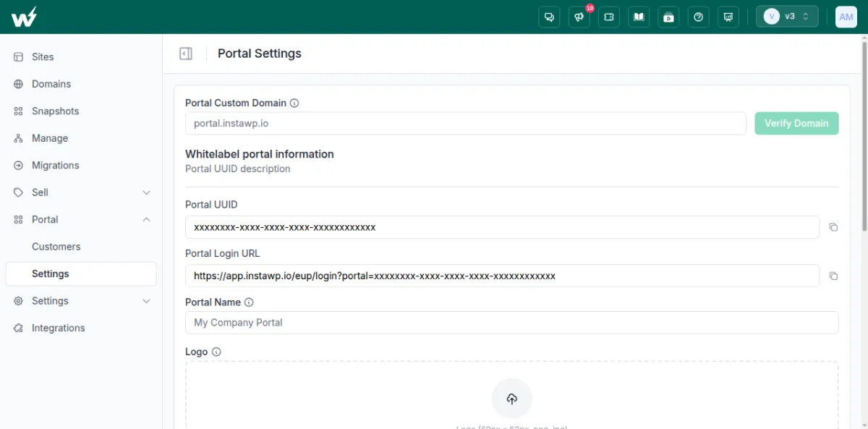
Task: Show Portal Name info tooltip icon
Action: (249, 302)
